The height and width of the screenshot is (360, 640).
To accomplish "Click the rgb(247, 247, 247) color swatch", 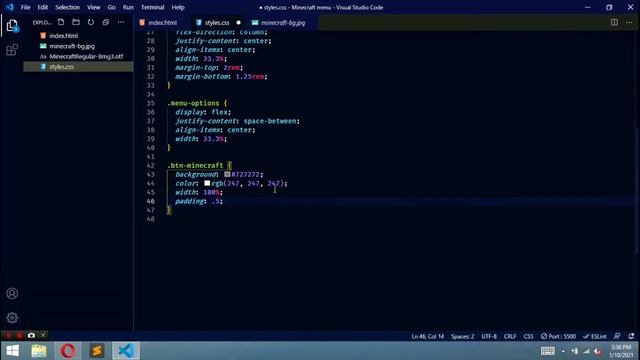I will pos(207,183).
